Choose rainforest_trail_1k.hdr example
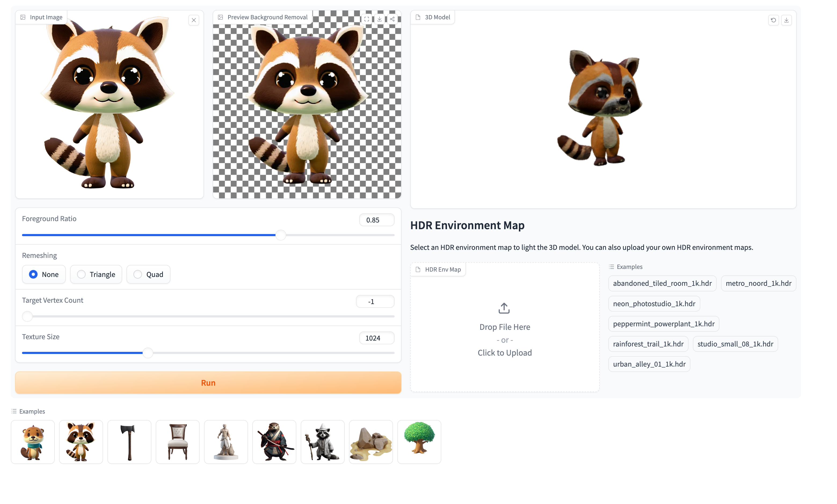 tap(648, 344)
